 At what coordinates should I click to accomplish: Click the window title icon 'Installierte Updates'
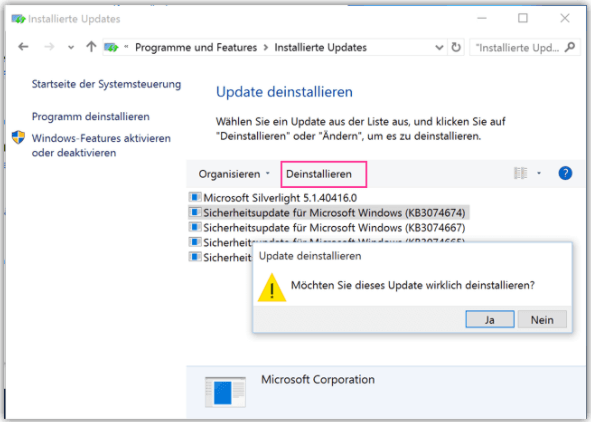coord(18,18)
